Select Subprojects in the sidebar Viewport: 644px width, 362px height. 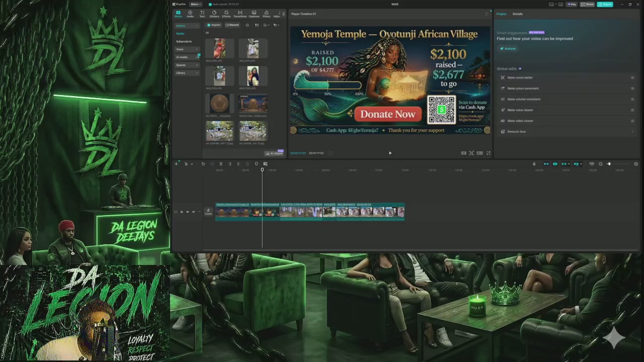(x=184, y=41)
